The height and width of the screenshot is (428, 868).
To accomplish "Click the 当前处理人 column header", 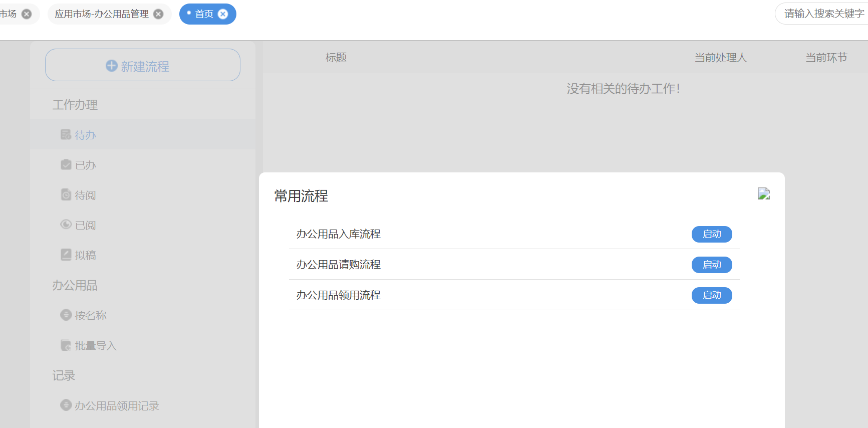I will [x=721, y=58].
